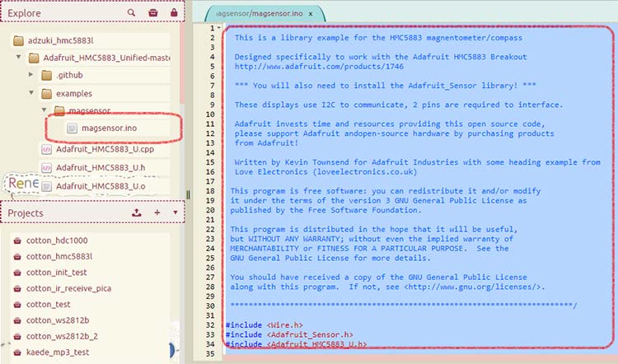The image size is (618, 364).
Task: Click the lock icon in Explore header
Action: [x=174, y=12]
